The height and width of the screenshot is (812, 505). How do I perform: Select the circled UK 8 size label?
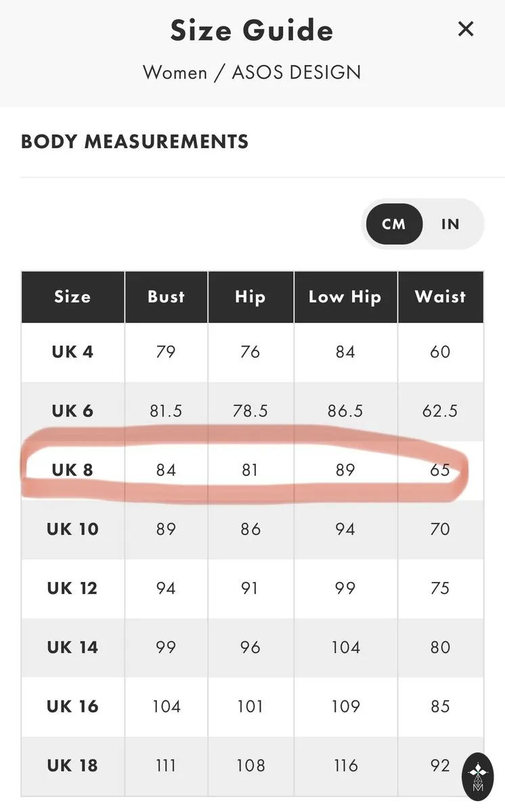pos(72,470)
